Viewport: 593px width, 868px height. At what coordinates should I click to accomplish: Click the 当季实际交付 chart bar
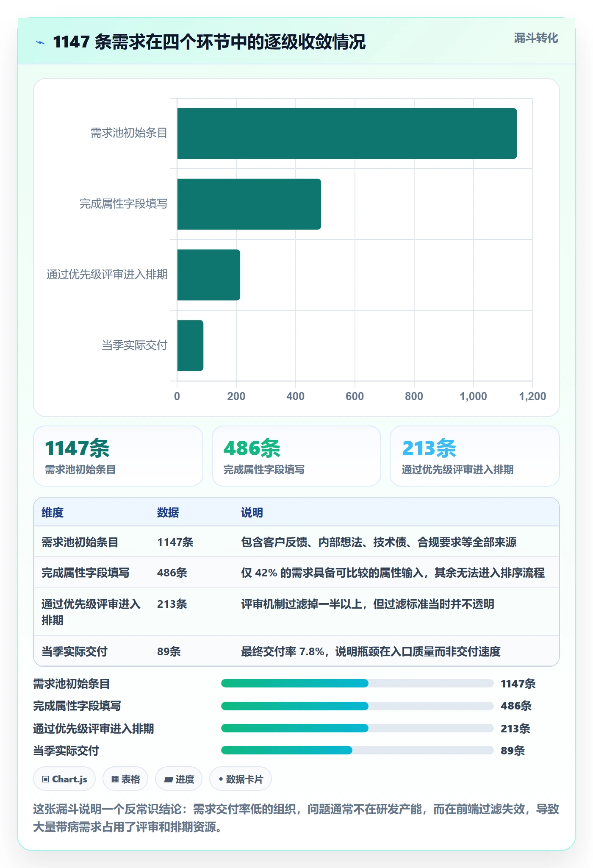[x=190, y=345]
